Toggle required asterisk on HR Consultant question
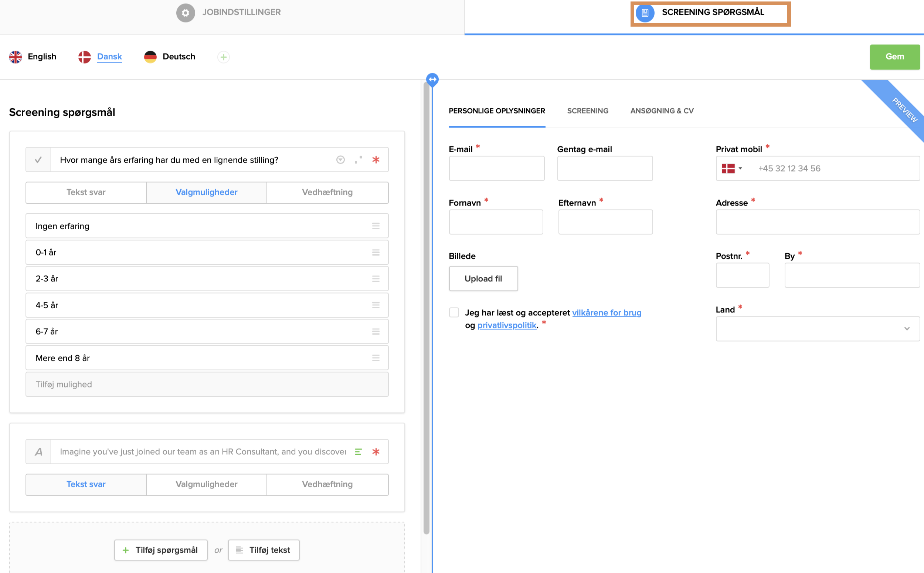This screenshot has width=924, height=573. click(376, 451)
